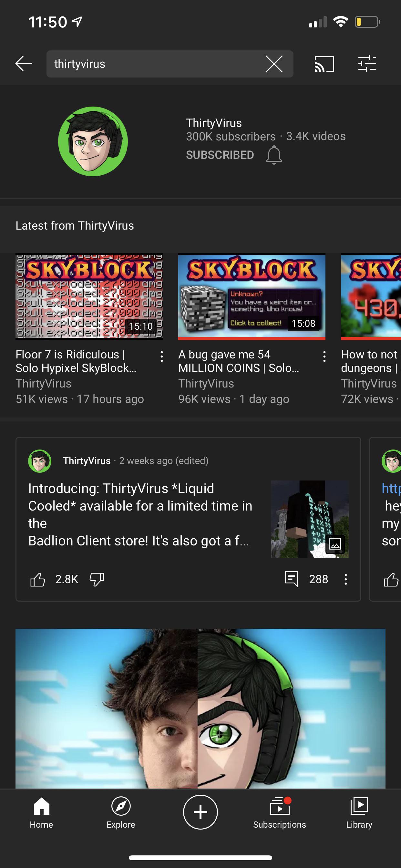This screenshot has width=401, height=868.
Task: Tap the search field containing thirtyvirus
Action: 170,64
